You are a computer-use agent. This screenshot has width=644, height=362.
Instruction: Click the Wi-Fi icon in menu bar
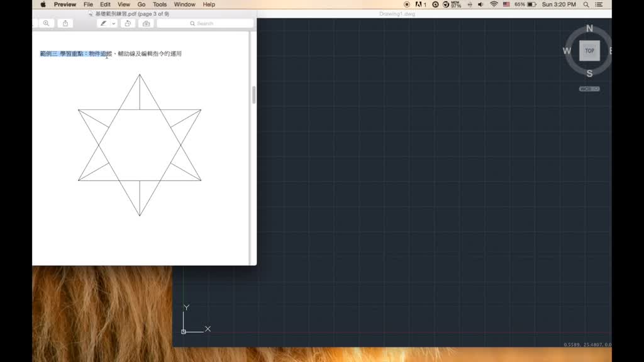point(494,4)
